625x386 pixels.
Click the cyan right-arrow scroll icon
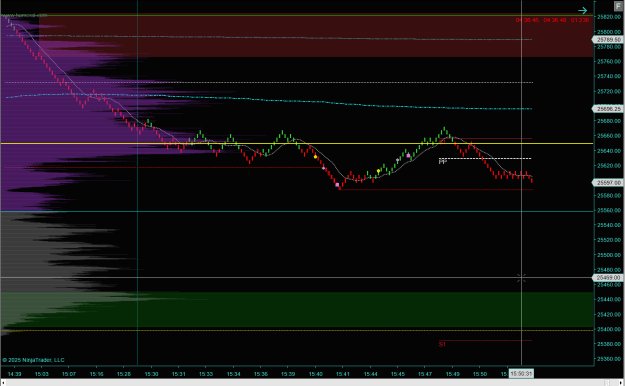click(583, 10)
